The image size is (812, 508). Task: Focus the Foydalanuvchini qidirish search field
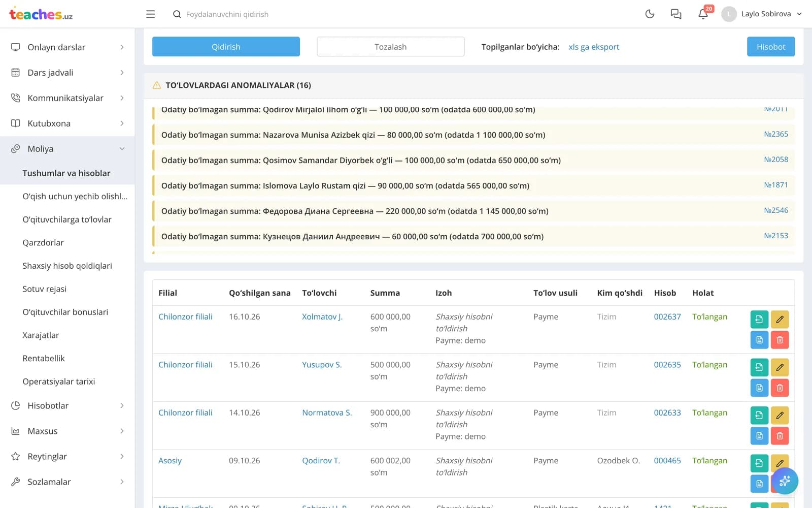click(227, 14)
